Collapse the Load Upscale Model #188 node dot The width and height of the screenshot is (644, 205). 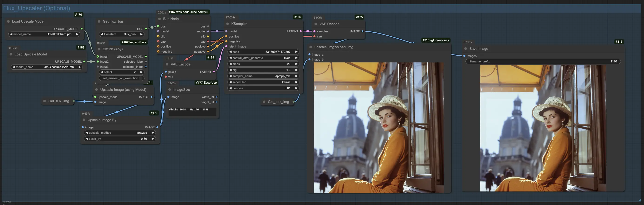(x=11, y=54)
